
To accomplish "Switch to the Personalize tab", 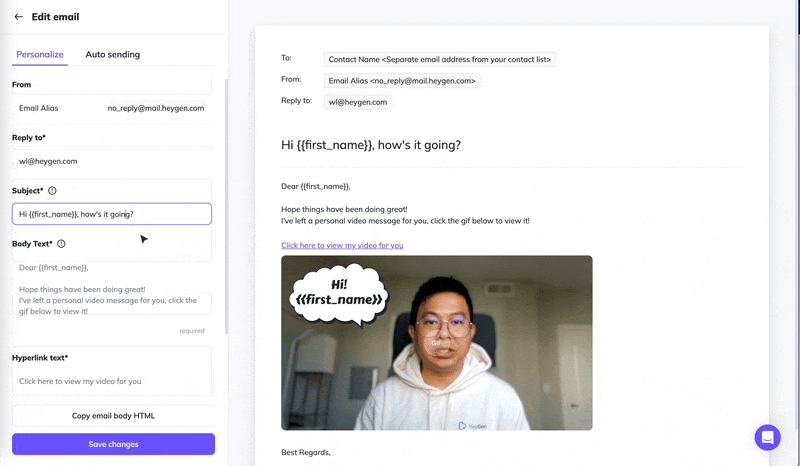I will pos(40,55).
